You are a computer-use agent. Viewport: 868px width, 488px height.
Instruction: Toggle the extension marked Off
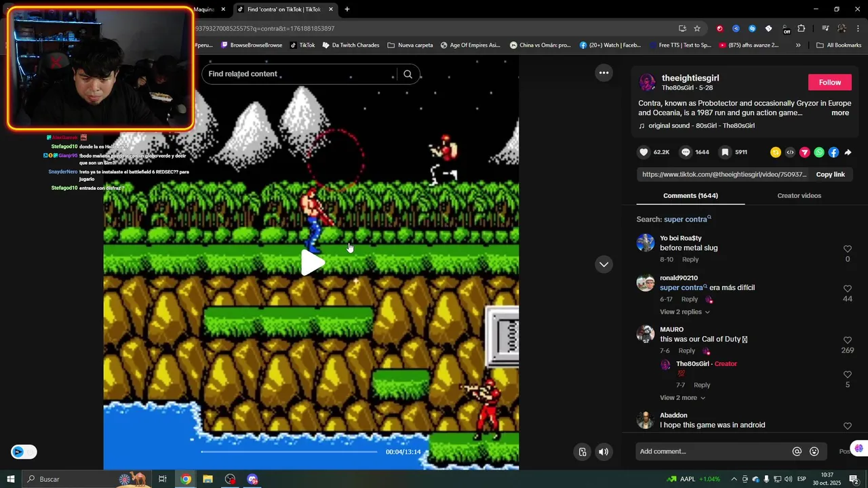pos(785,28)
